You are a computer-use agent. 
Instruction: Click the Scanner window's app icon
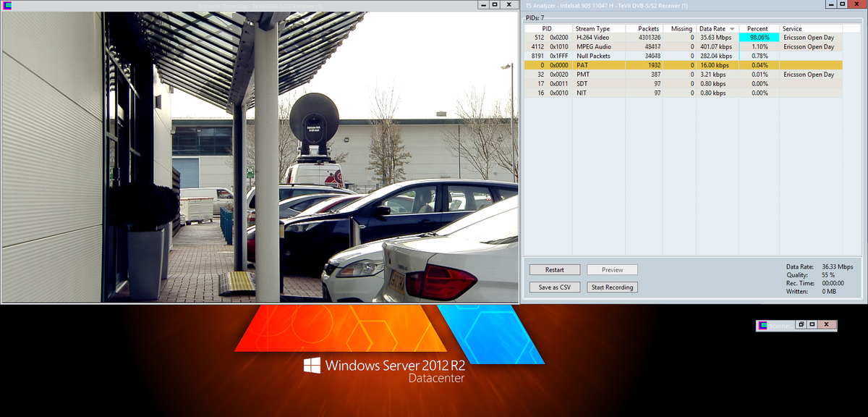point(762,325)
